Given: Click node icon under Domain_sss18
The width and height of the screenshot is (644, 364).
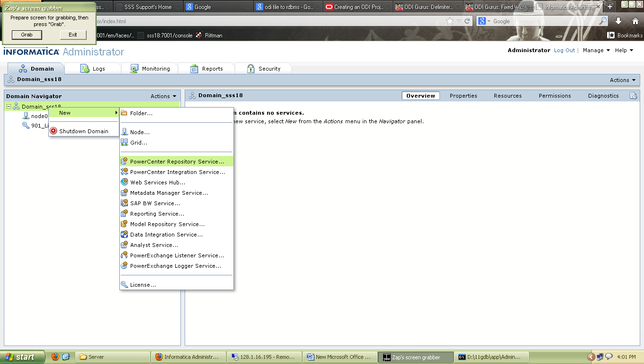Looking at the screenshot, I should (x=26, y=116).
